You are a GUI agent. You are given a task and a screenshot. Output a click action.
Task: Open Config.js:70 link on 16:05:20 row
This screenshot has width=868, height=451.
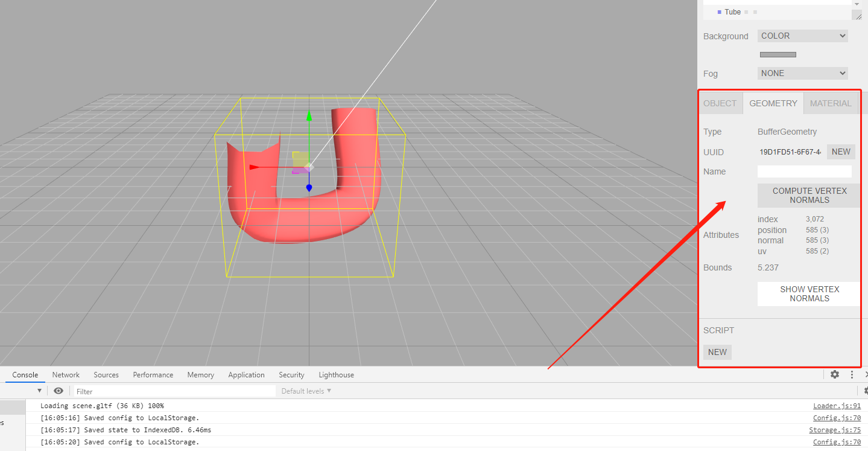837,442
